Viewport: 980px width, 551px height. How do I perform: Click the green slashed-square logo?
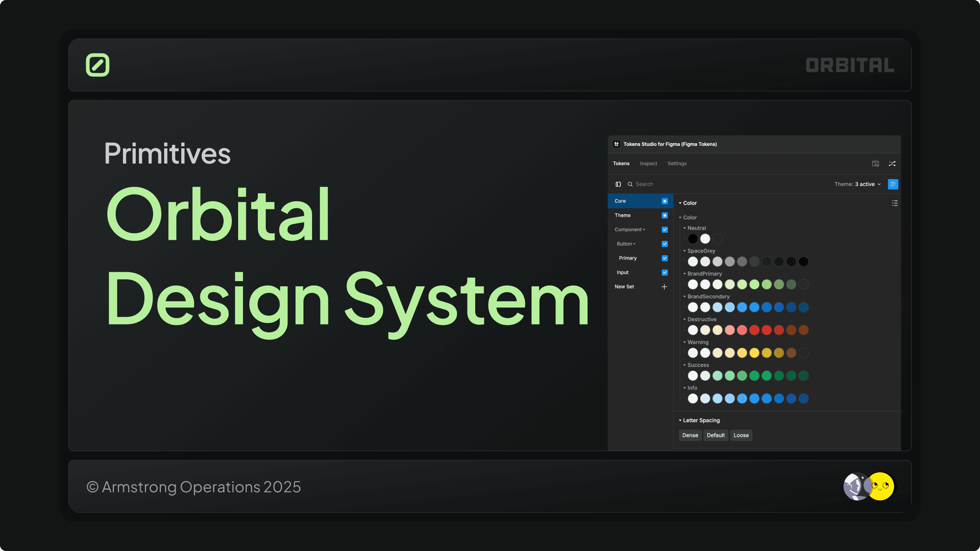tap(97, 65)
